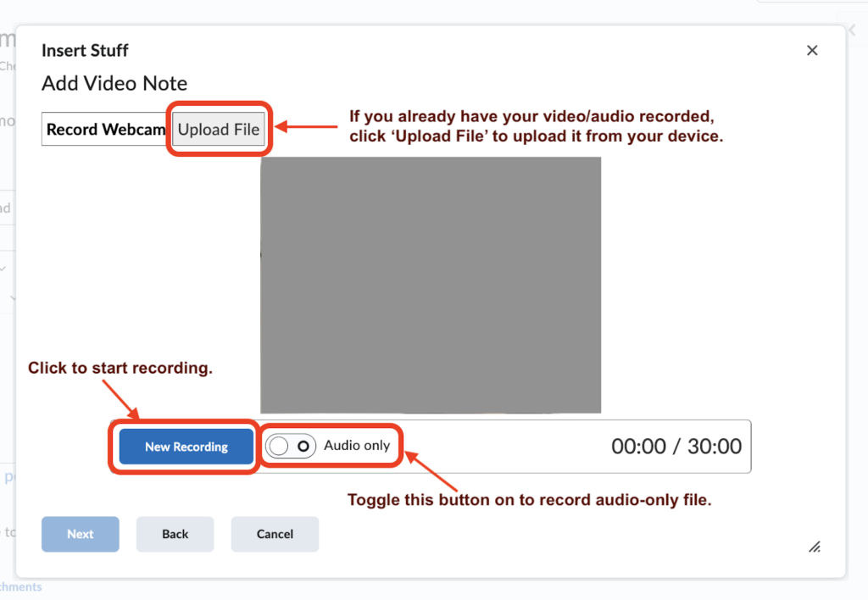Click the Next button
868x600 pixels.
pyautogui.click(x=81, y=534)
